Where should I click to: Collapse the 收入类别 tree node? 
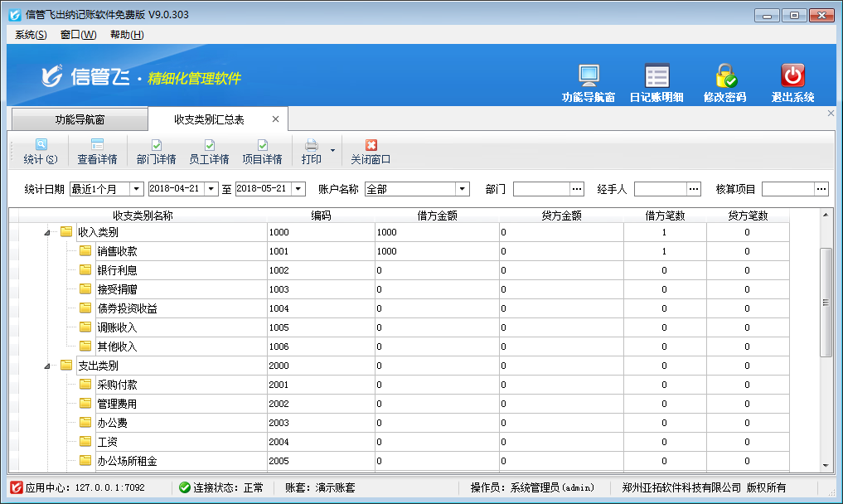click(x=47, y=233)
